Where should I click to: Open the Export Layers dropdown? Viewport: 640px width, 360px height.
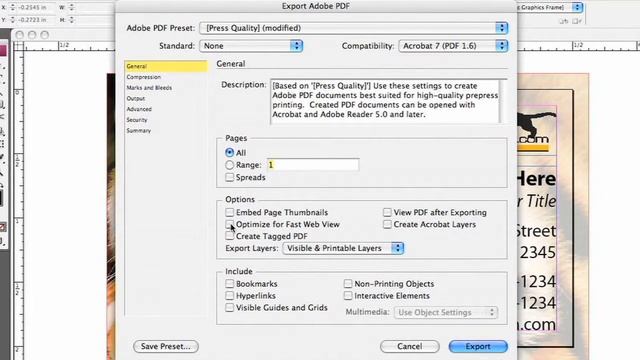tap(343, 248)
